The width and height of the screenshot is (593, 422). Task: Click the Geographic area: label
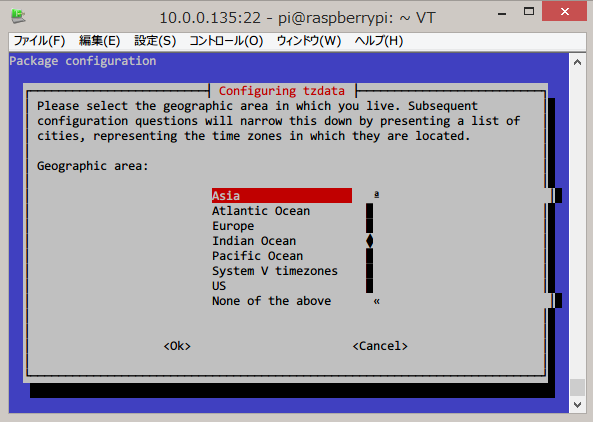coord(93,166)
